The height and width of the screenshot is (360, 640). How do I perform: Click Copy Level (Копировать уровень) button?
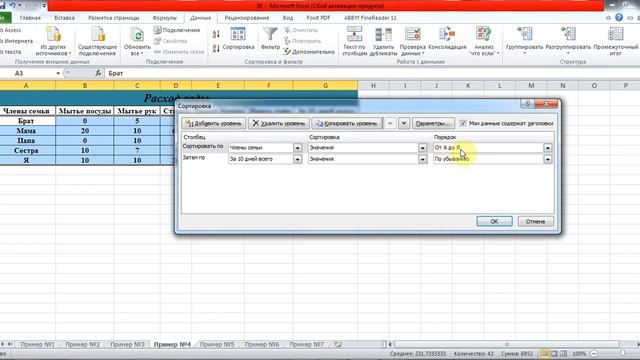coord(347,123)
